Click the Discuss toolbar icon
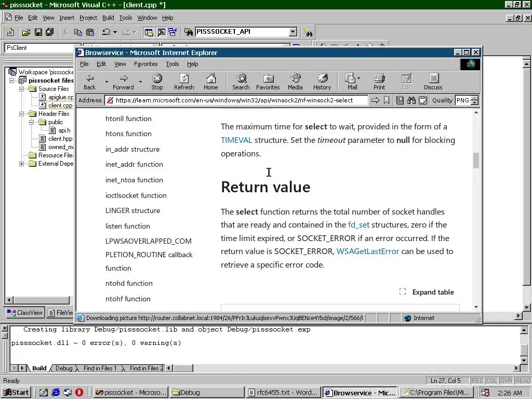The height and width of the screenshot is (399, 532). point(433,82)
